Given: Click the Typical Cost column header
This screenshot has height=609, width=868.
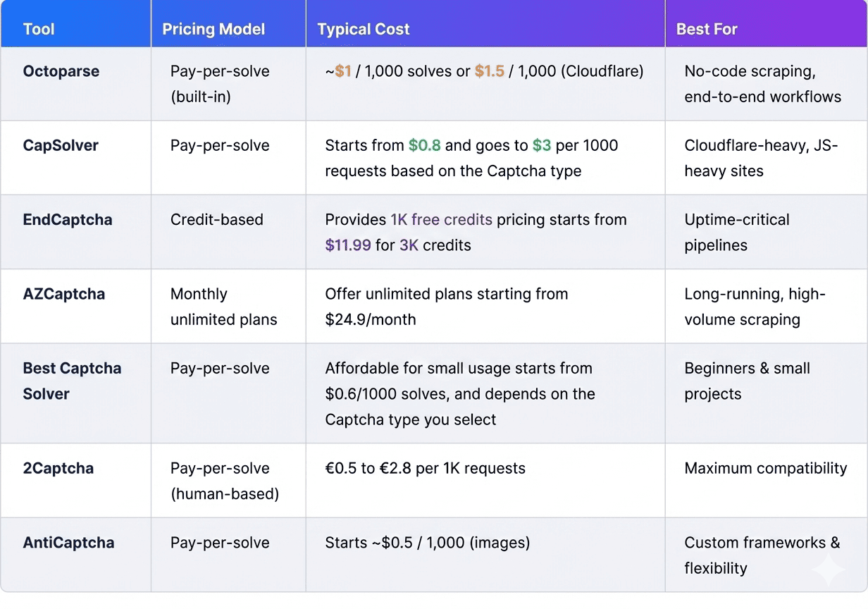Looking at the screenshot, I should [x=364, y=30].
